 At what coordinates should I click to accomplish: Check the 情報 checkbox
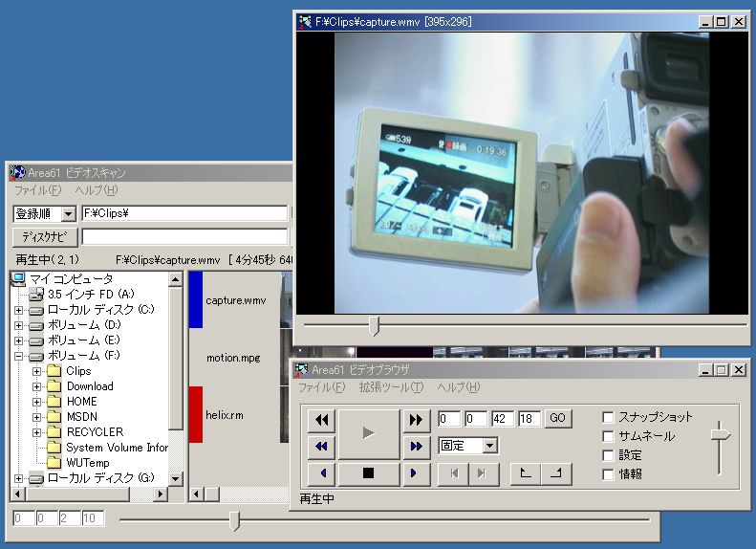609,474
